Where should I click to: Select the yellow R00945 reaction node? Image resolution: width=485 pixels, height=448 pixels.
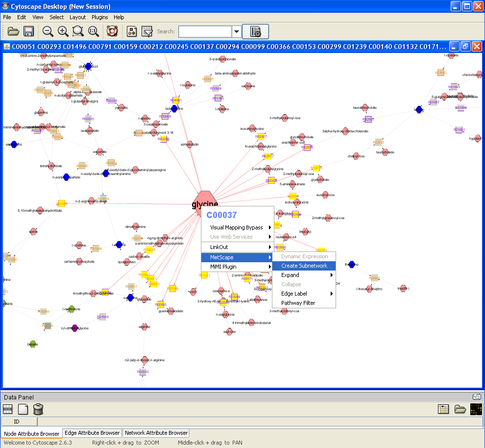point(61,203)
